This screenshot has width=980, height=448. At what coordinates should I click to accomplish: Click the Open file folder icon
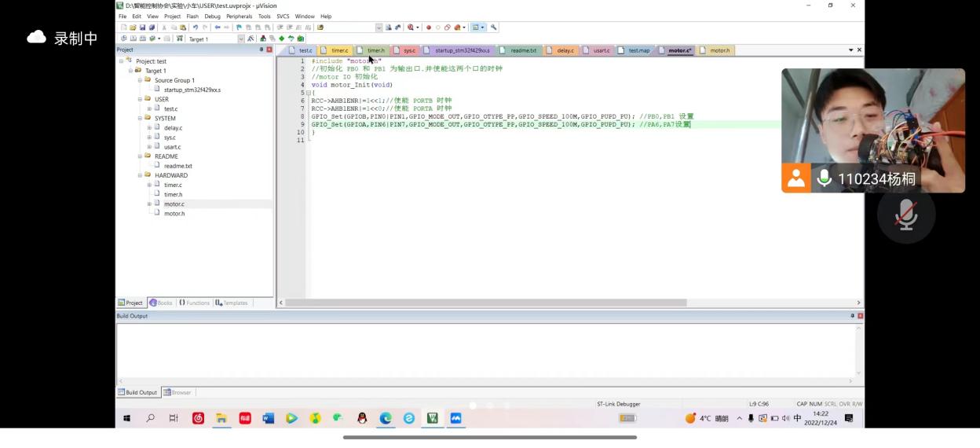point(133,28)
